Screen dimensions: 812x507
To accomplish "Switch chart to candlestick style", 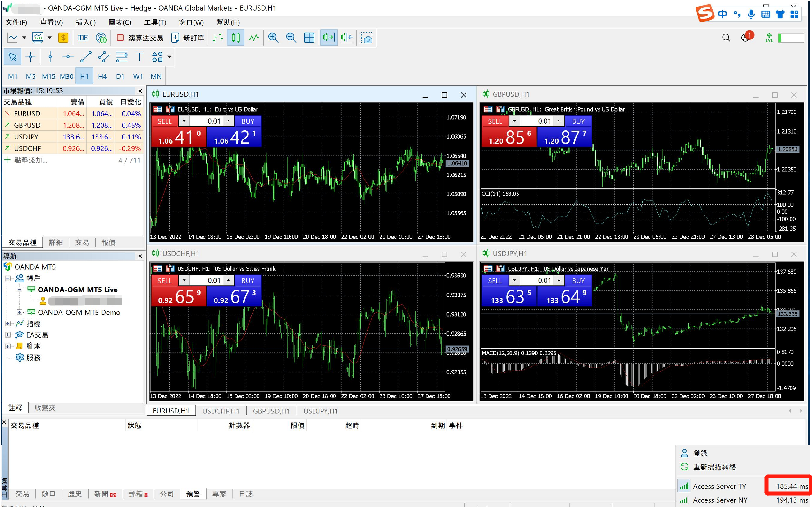I will [236, 38].
